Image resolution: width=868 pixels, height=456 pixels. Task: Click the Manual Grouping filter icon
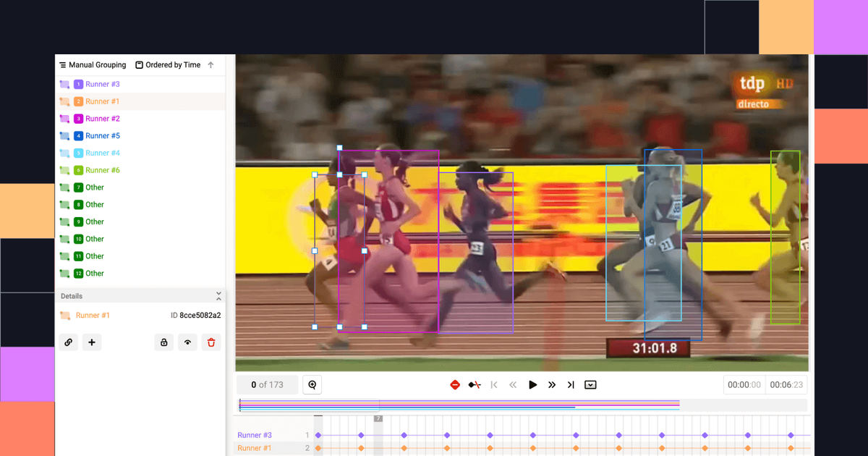coord(62,64)
